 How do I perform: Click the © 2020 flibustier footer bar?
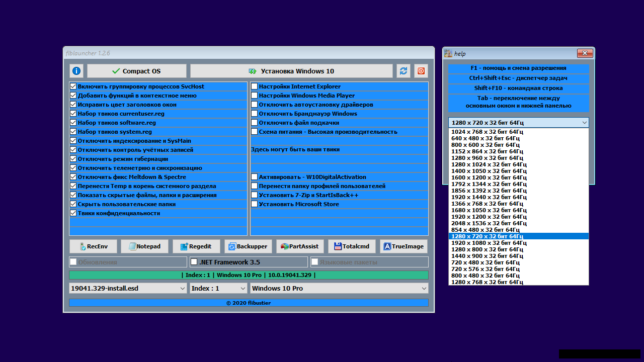coord(249,303)
